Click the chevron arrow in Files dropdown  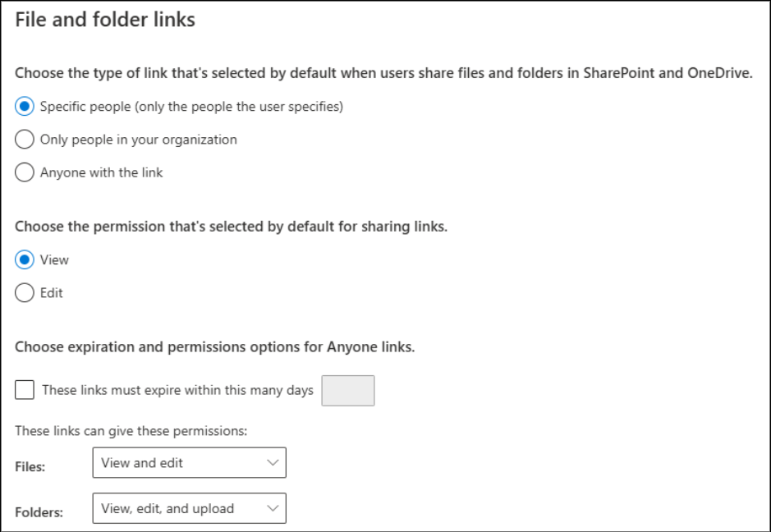click(x=273, y=463)
